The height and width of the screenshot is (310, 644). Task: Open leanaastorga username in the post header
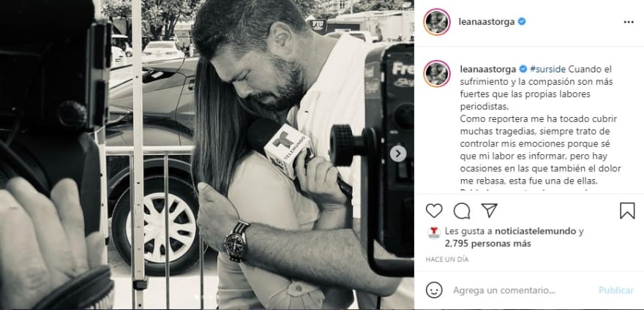(487, 22)
